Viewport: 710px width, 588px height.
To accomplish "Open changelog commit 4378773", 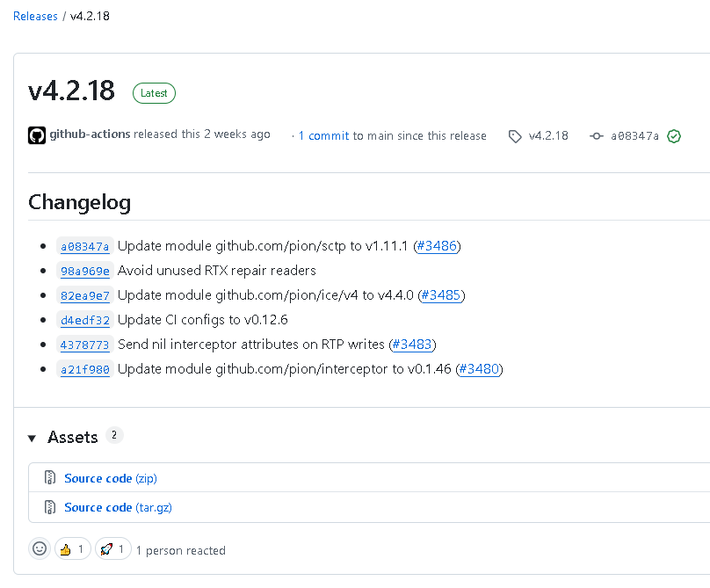I will (84, 345).
